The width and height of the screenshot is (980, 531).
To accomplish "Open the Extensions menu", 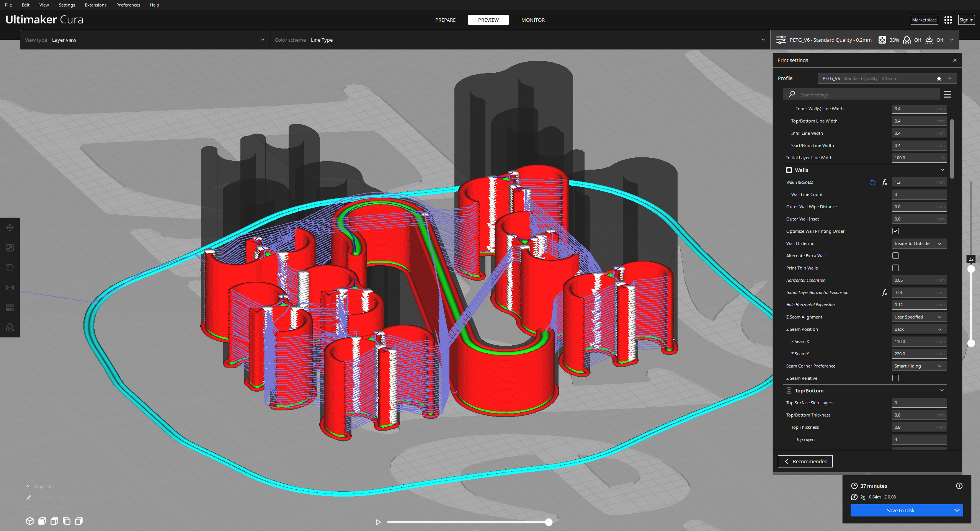I will [95, 5].
